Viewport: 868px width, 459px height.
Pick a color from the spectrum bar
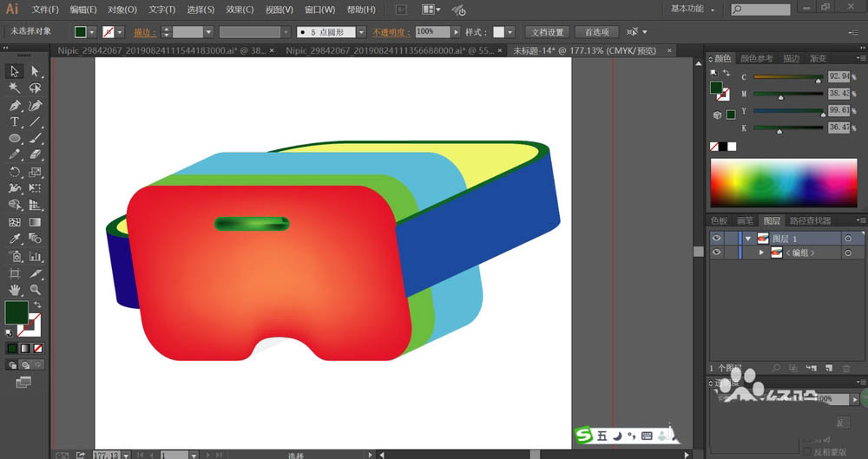click(783, 183)
